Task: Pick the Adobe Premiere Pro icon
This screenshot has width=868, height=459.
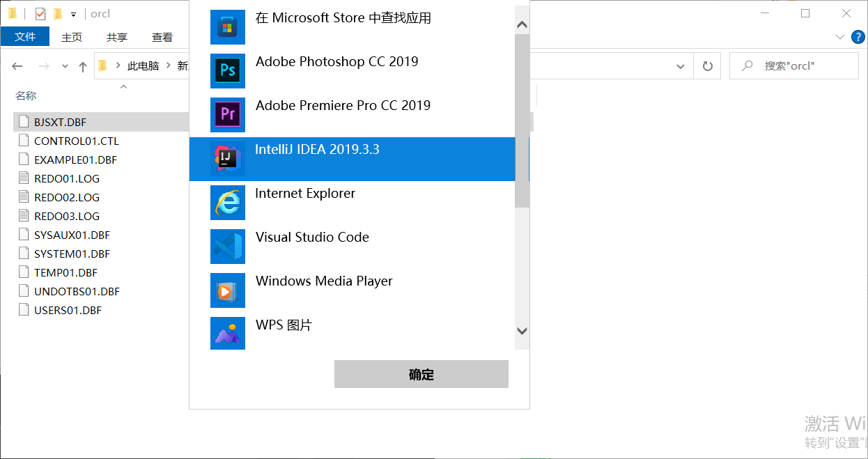Action: pos(228,115)
